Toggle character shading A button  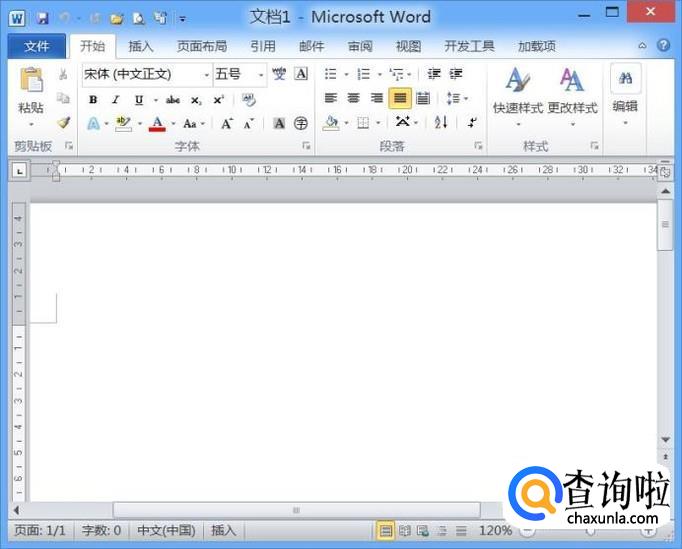pos(279,124)
